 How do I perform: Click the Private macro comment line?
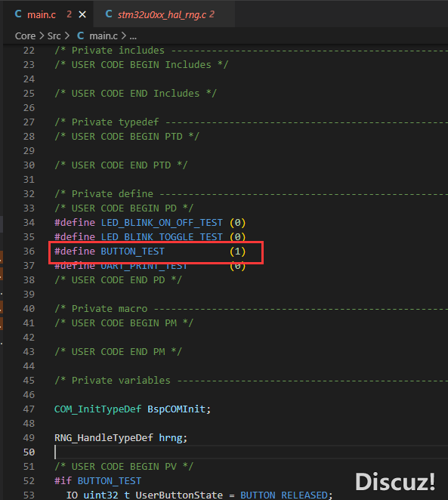tap(251, 309)
